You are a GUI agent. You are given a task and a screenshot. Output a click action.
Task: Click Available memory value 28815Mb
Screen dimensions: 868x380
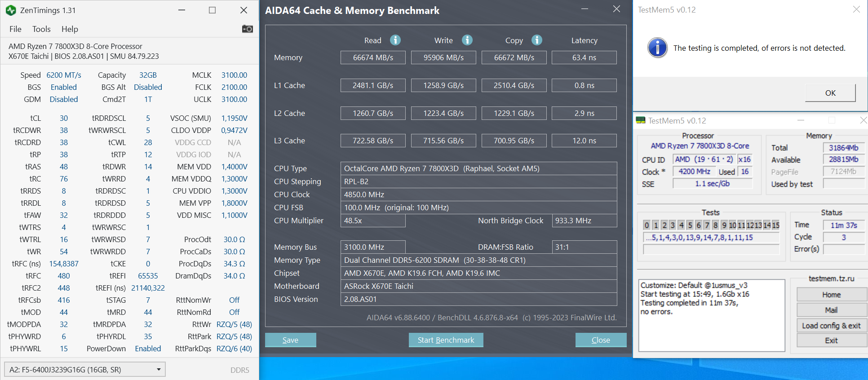(843, 159)
